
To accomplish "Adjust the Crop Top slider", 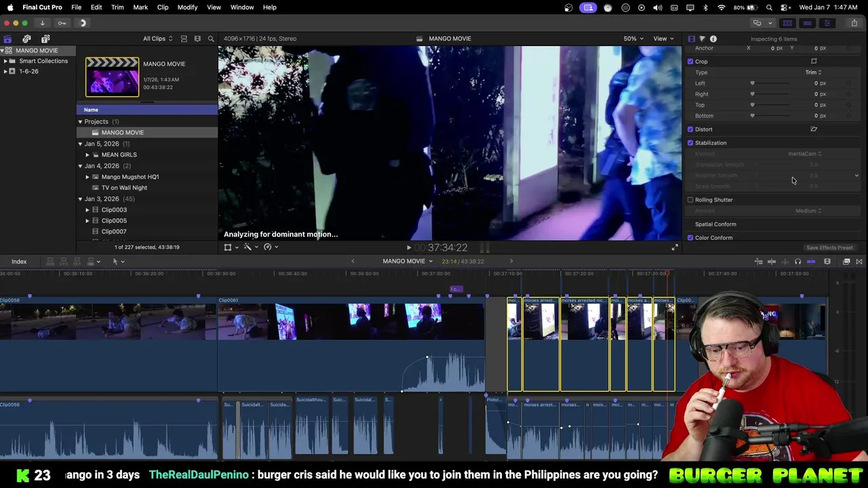I will coord(770,105).
